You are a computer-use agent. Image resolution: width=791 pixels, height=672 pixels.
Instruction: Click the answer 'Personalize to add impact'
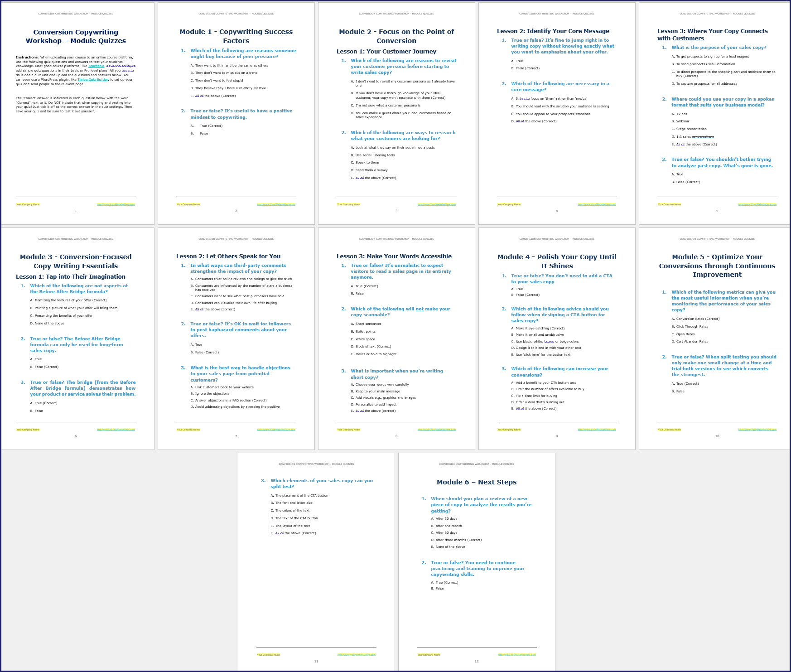(376, 405)
